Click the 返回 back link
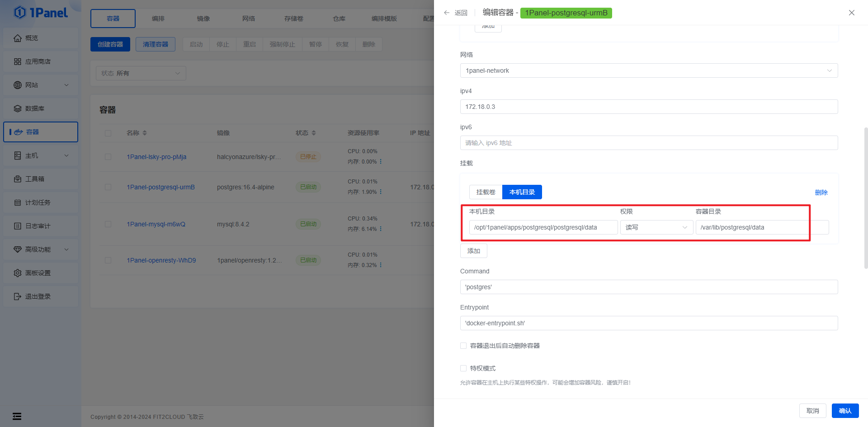 click(x=461, y=13)
